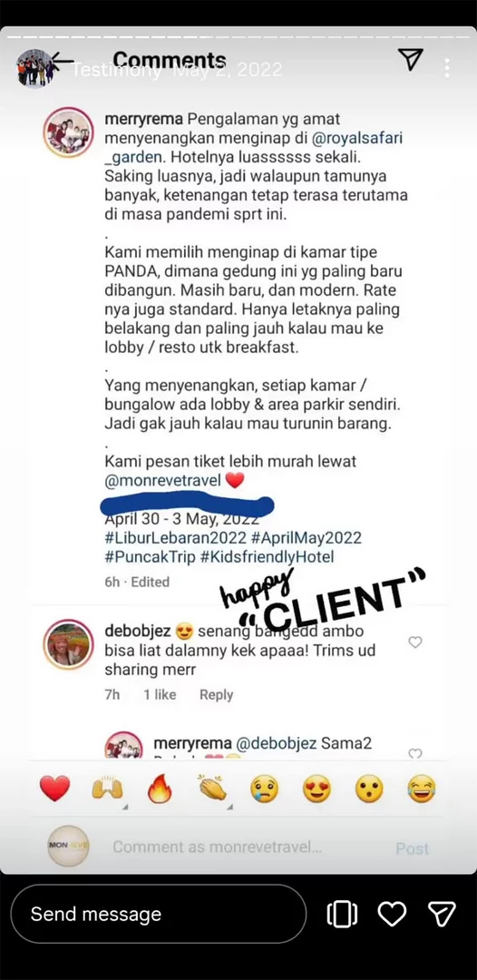Focus the Send message field
Viewport: 477px width, 980px height.
pyautogui.click(x=159, y=914)
